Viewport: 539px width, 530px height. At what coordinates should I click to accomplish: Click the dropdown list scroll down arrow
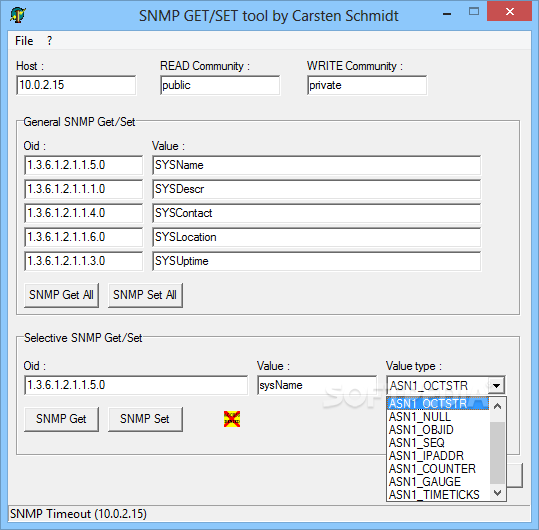497,493
